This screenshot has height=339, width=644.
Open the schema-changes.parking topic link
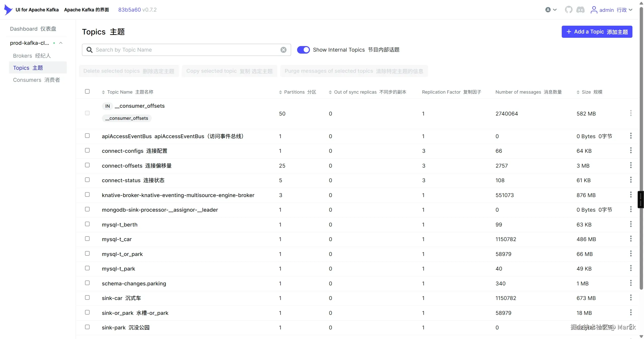134,283
